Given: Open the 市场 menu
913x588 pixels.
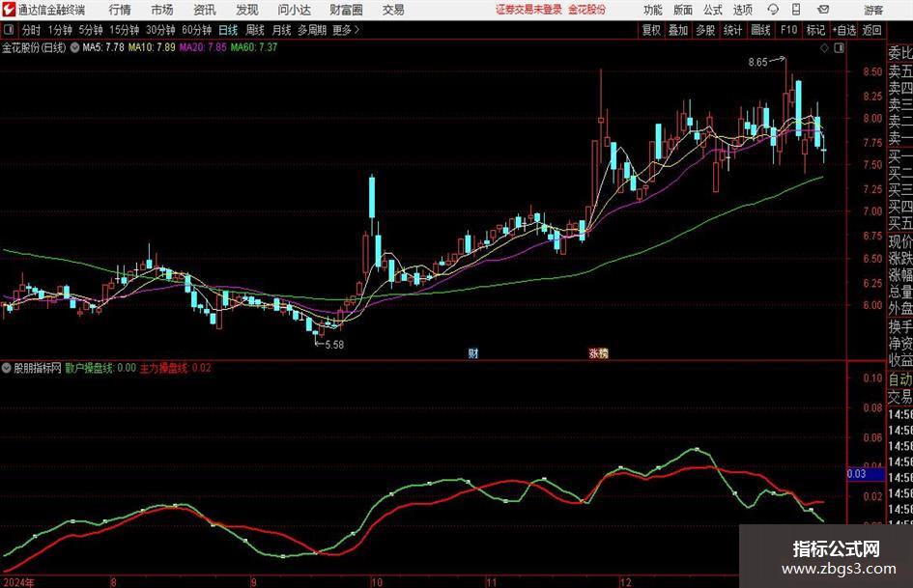Looking at the screenshot, I should pyautogui.click(x=162, y=10).
